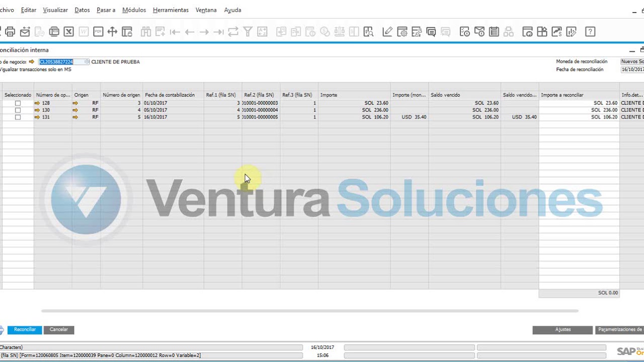The image size is (644, 362).
Task: Open the Ayuda menu
Action: click(x=232, y=10)
